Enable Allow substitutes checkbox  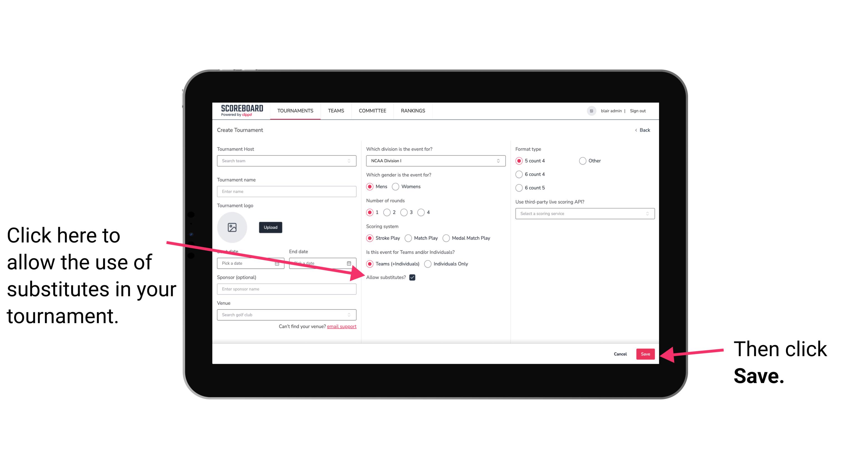413,278
